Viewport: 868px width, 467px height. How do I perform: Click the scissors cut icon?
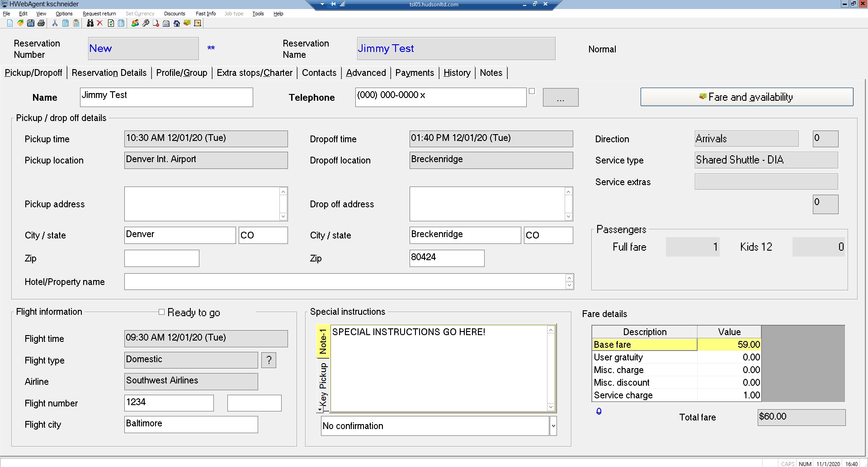(x=55, y=23)
